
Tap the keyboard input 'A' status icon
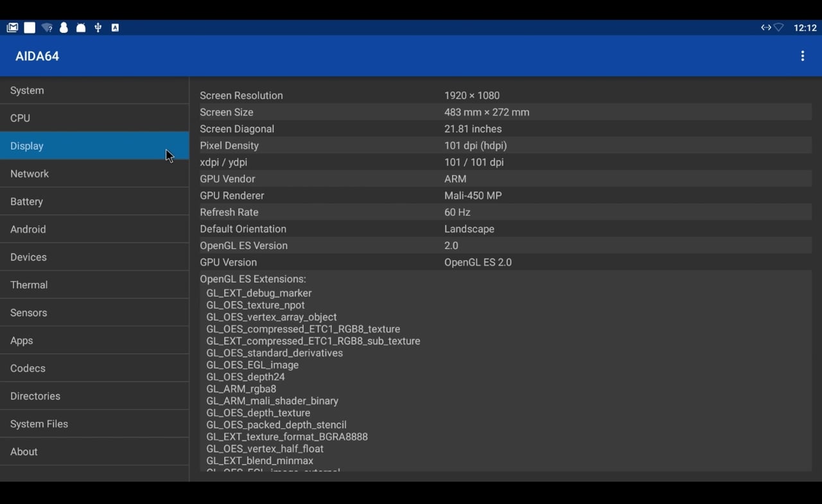[115, 28]
